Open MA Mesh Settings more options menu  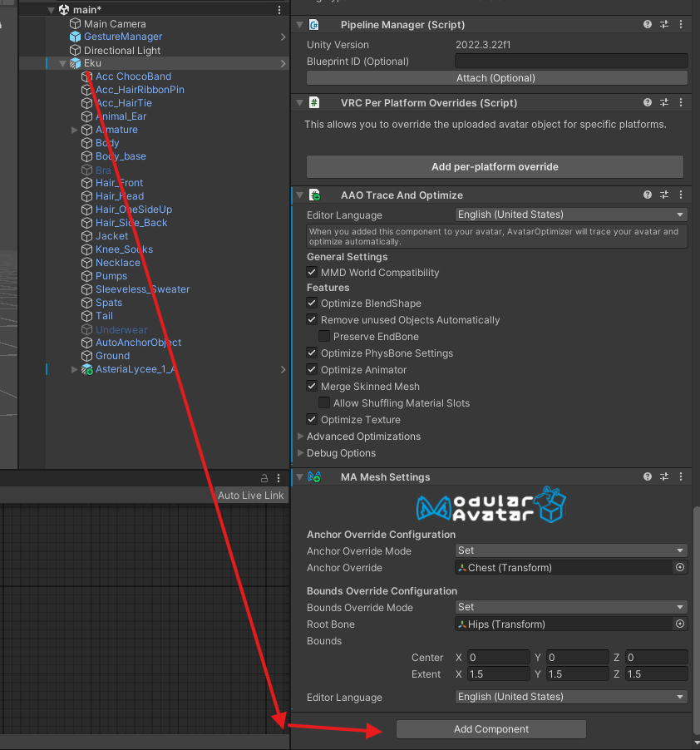681,477
